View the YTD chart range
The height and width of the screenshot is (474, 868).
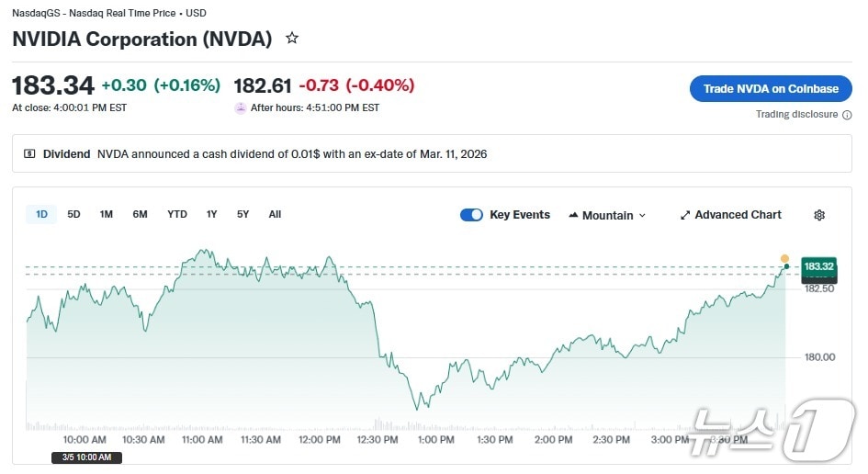coord(177,214)
